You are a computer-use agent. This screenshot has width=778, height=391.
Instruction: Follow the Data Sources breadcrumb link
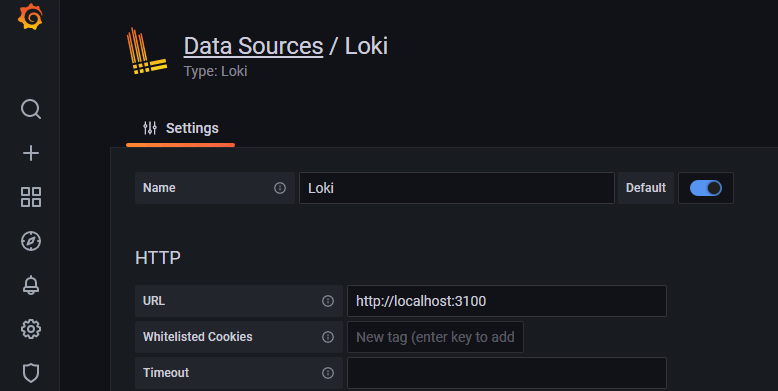tap(254, 46)
